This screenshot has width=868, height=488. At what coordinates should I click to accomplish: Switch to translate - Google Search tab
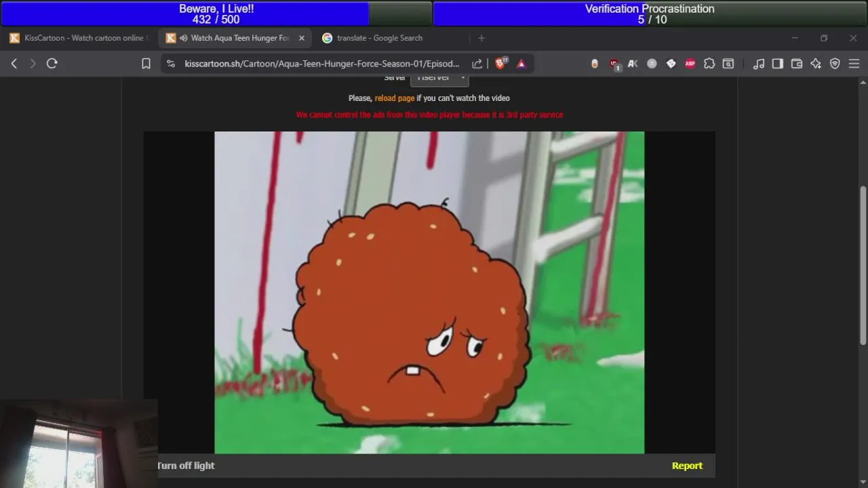[x=380, y=38]
